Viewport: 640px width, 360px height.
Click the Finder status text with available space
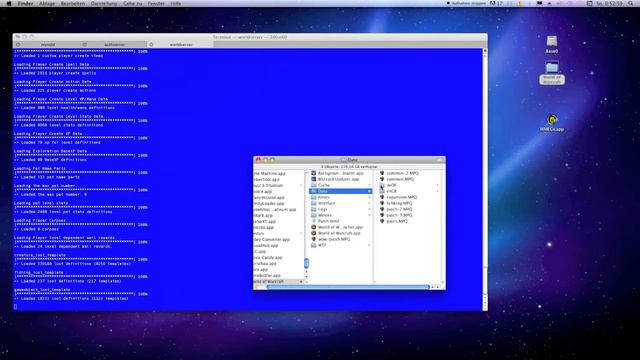349,167
